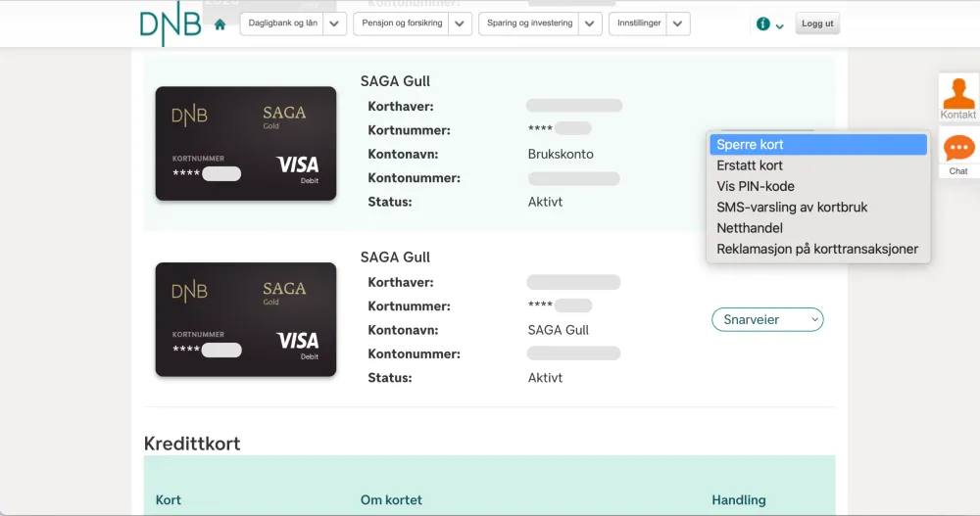Image resolution: width=980 pixels, height=516 pixels.
Task: Open the green info icon menu
Action: point(769,24)
